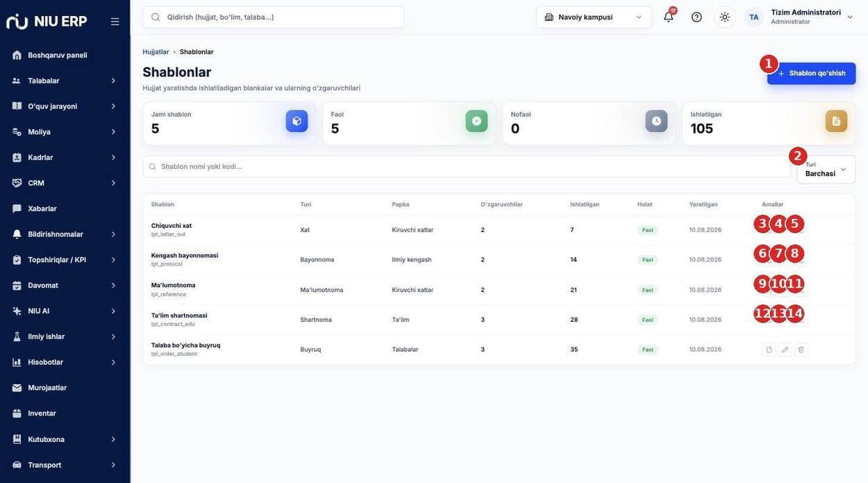Expand the Kadrlar submenu chevron
The height and width of the screenshot is (483, 868).
[x=113, y=158]
